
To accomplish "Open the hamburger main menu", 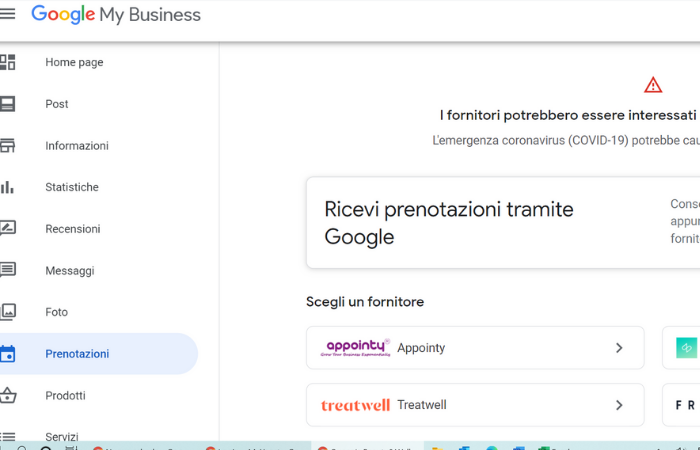I will [x=8, y=15].
